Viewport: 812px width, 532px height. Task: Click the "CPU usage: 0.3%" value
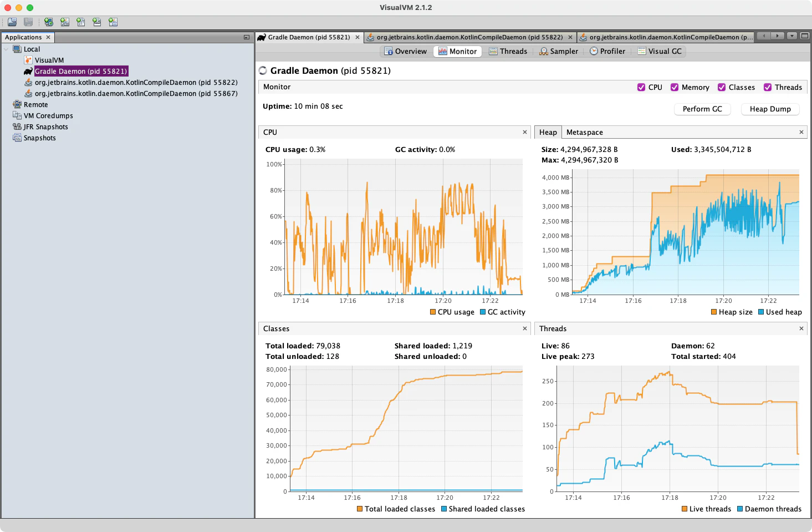295,150
